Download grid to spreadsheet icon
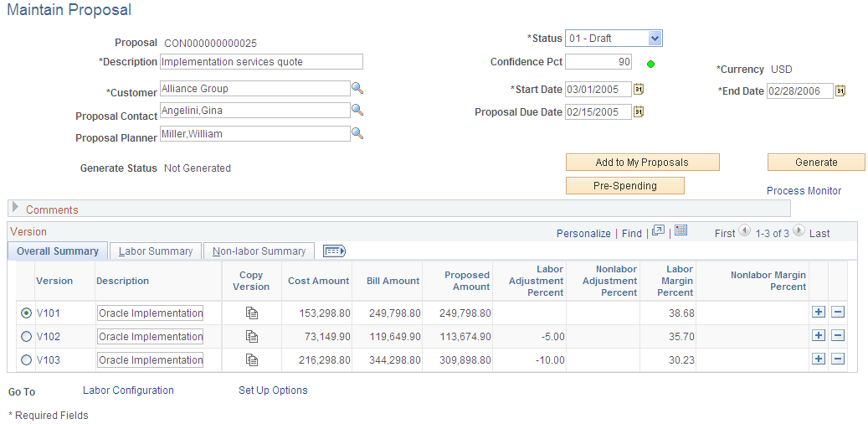Viewport: 868px width, 424px height. tap(681, 230)
